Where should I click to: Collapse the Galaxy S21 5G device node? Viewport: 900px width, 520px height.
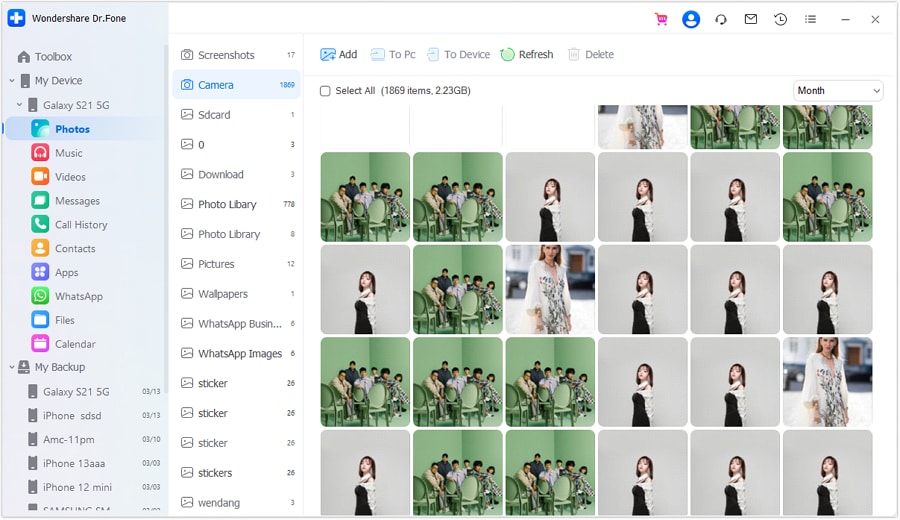[x=20, y=105]
